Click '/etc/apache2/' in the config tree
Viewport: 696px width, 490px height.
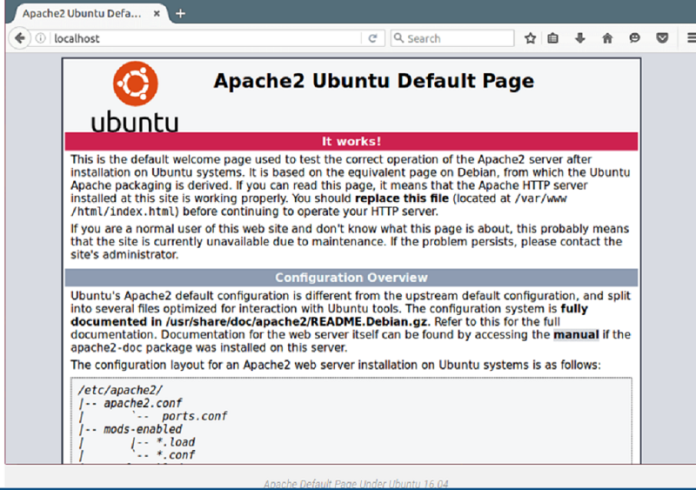120,390
